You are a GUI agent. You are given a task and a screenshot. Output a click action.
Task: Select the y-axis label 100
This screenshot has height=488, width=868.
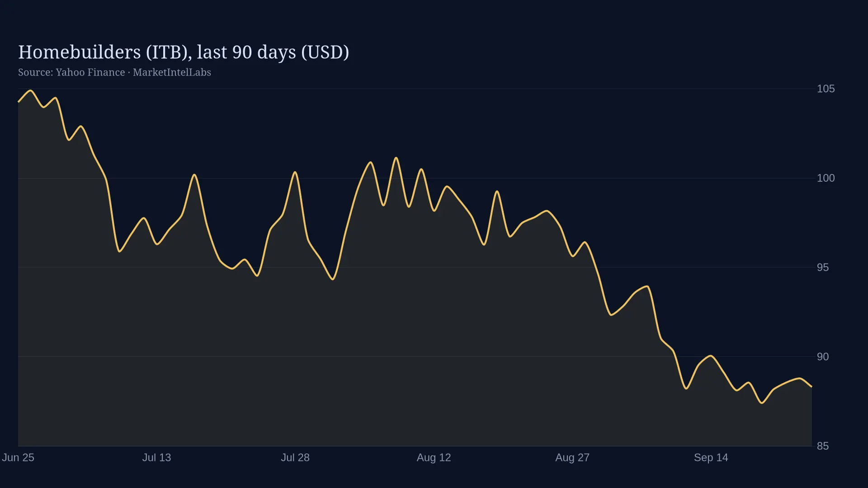[826, 178]
